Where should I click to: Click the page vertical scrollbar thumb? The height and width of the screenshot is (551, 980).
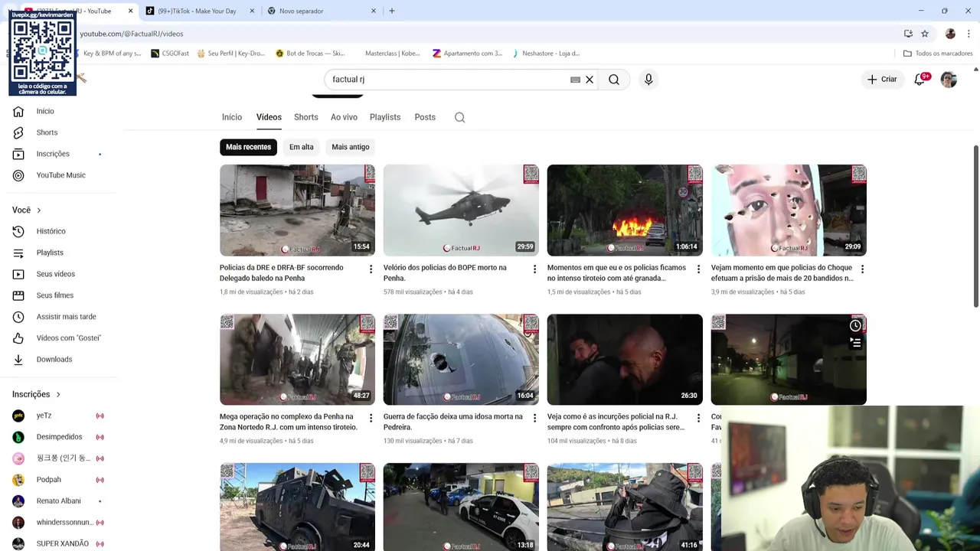(x=975, y=227)
